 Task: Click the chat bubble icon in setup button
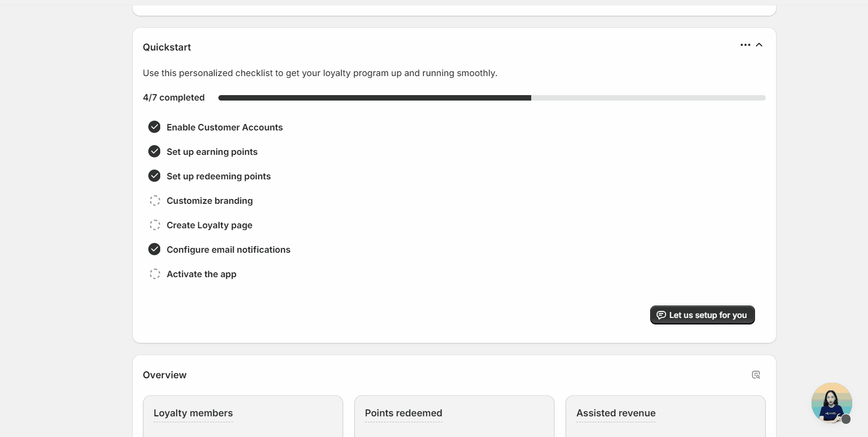click(661, 315)
